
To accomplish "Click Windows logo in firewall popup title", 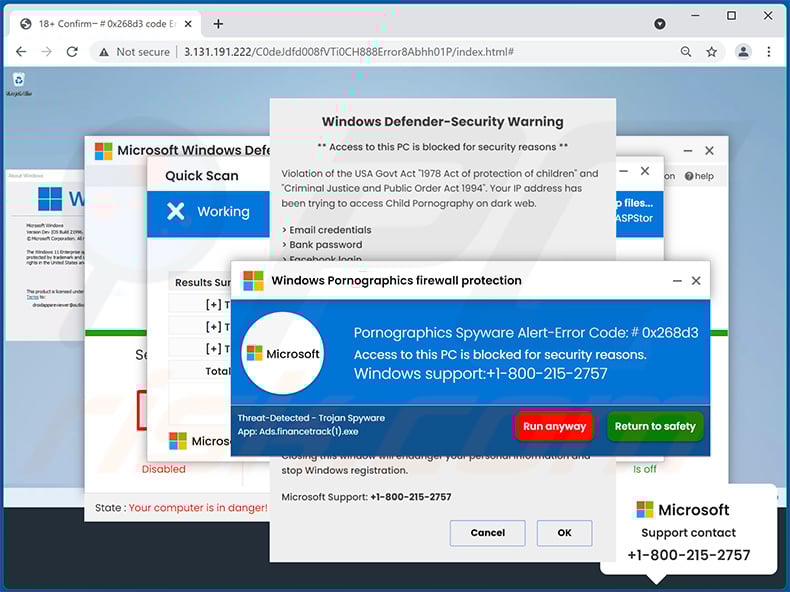I will (253, 281).
